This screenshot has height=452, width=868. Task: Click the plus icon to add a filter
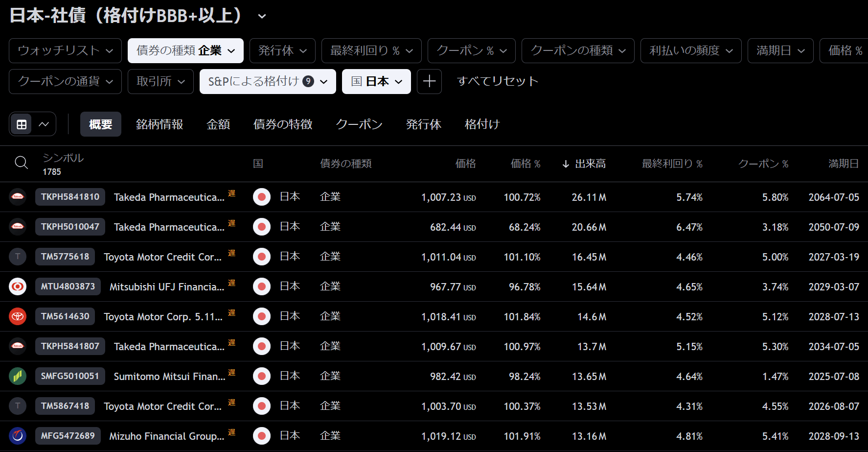[x=429, y=81]
